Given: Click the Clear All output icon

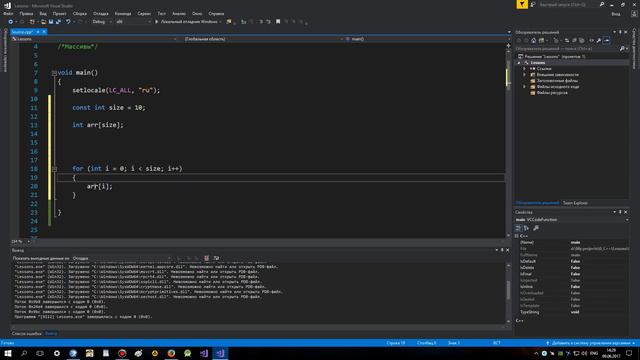Looking at the screenshot, I should click(207, 258).
